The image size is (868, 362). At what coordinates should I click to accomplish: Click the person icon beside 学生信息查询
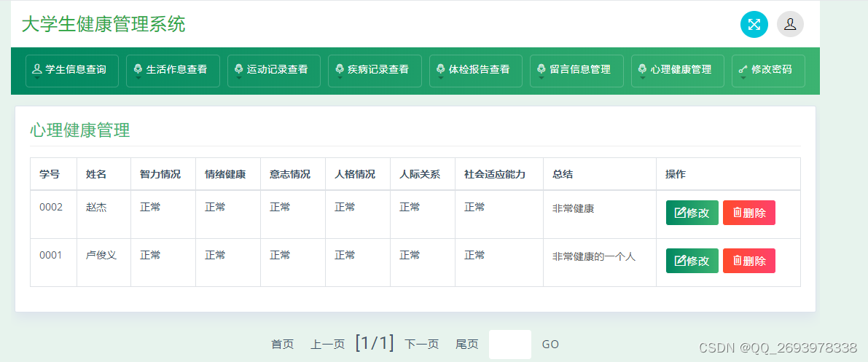[x=37, y=69]
